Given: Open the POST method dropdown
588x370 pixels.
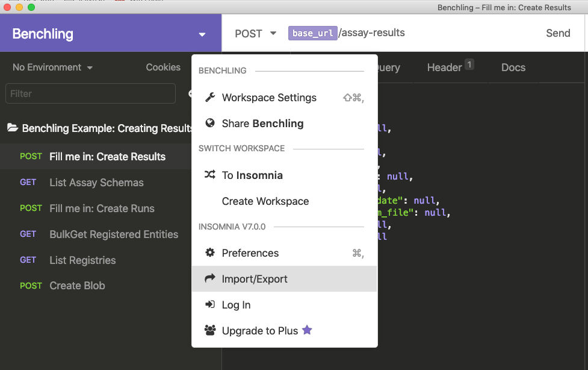Looking at the screenshot, I should tap(255, 33).
